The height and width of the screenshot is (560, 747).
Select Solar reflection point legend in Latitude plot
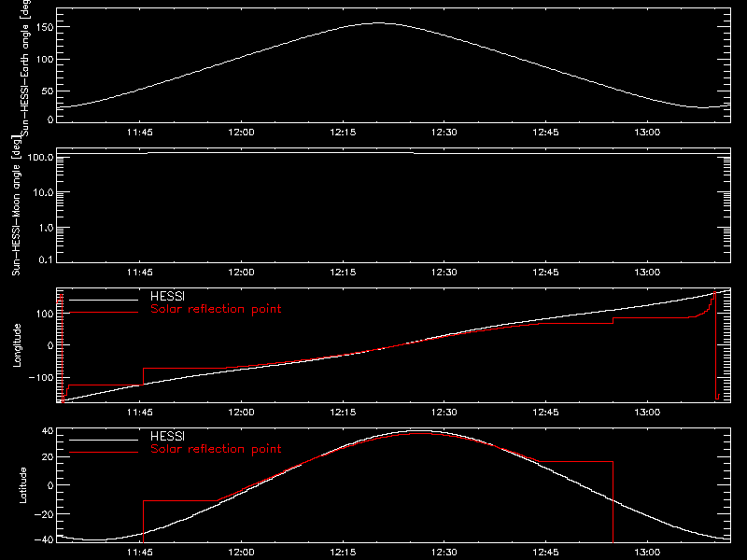point(216,449)
